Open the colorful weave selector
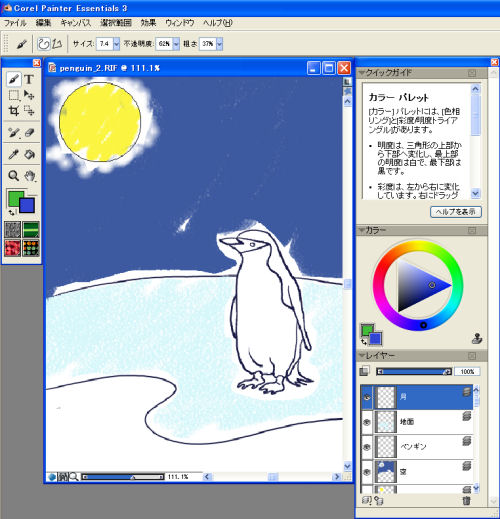The image size is (500, 519). coord(31,248)
